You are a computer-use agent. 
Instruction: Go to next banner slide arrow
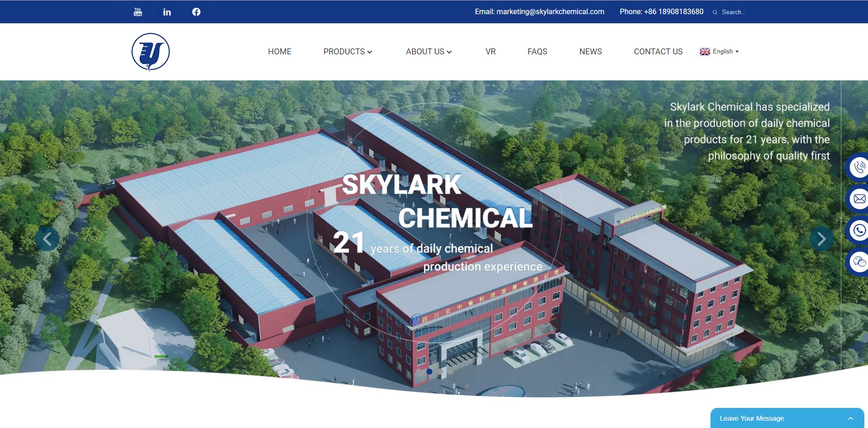click(821, 239)
